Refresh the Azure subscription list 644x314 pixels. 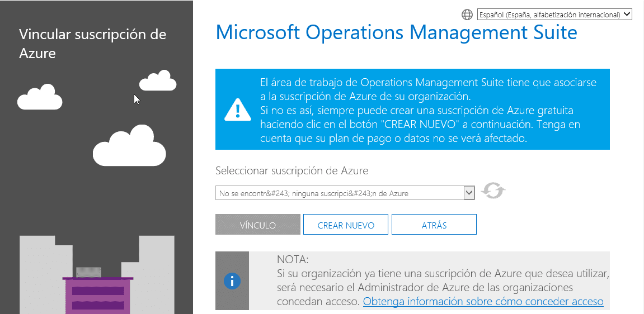click(493, 191)
